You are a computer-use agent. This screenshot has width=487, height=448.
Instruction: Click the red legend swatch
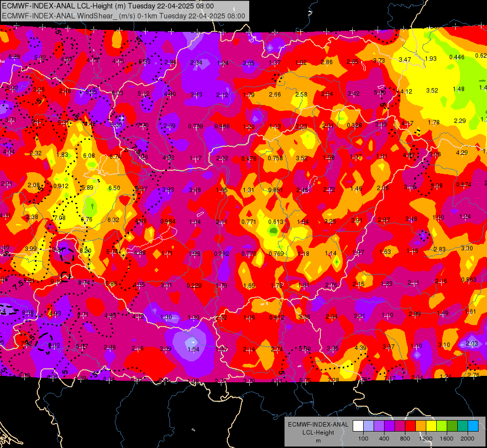click(x=410, y=426)
